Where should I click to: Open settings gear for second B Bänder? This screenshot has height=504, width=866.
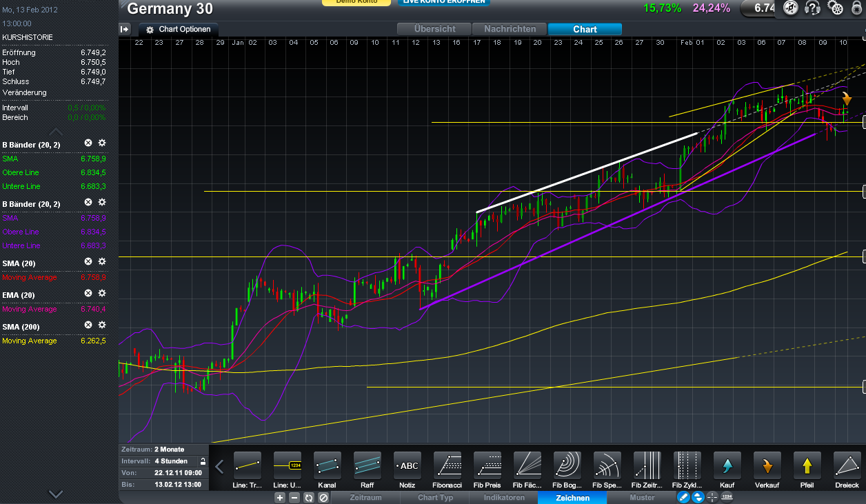pyautogui.click(x=102, y=202)
